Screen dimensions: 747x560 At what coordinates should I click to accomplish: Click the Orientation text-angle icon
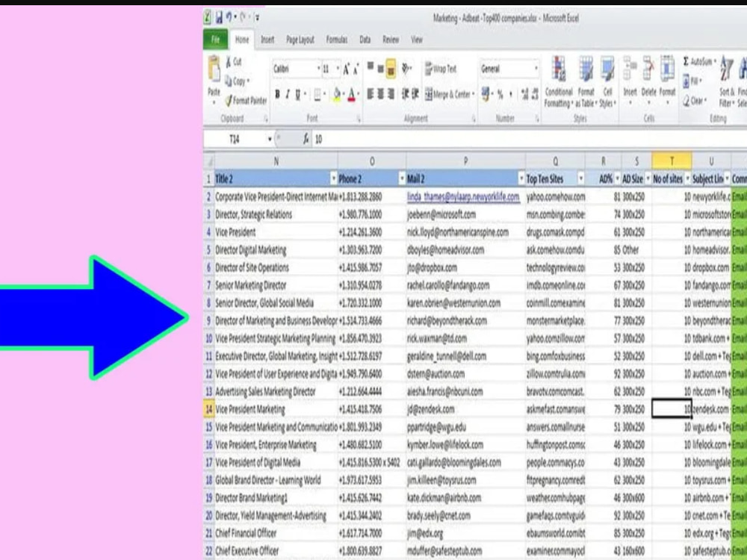pyautogui.click(x=406, y=68)
